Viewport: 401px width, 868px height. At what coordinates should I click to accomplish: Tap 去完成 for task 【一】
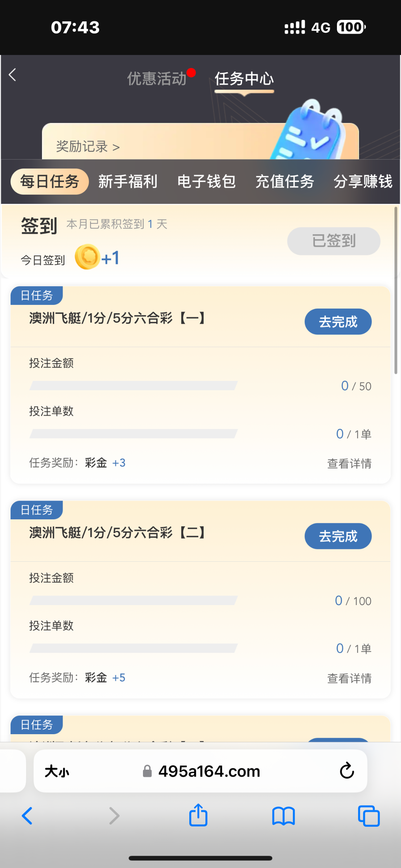(x=338, y=322)
